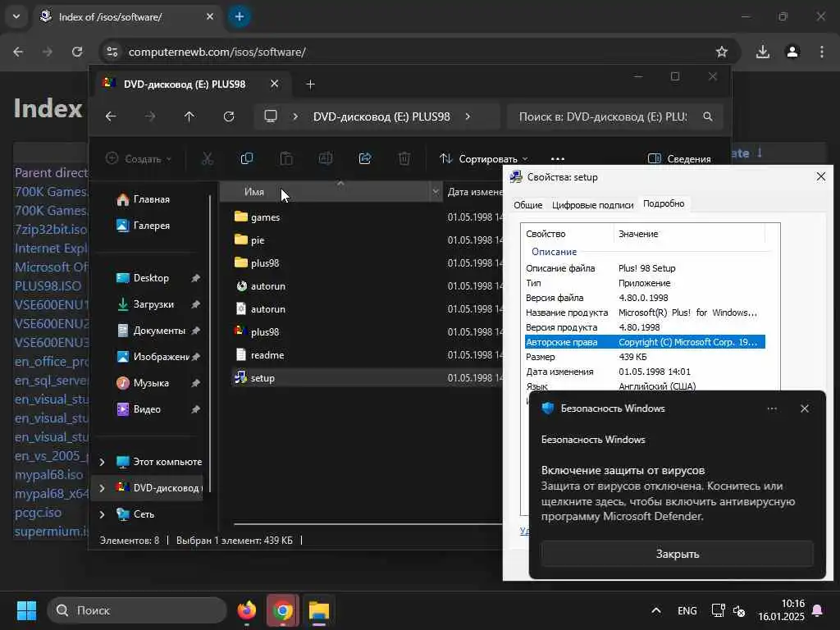The image size is (840, 630).
Task: Click the Copy icon in Explorer toolbar
Action: (247, 158)
